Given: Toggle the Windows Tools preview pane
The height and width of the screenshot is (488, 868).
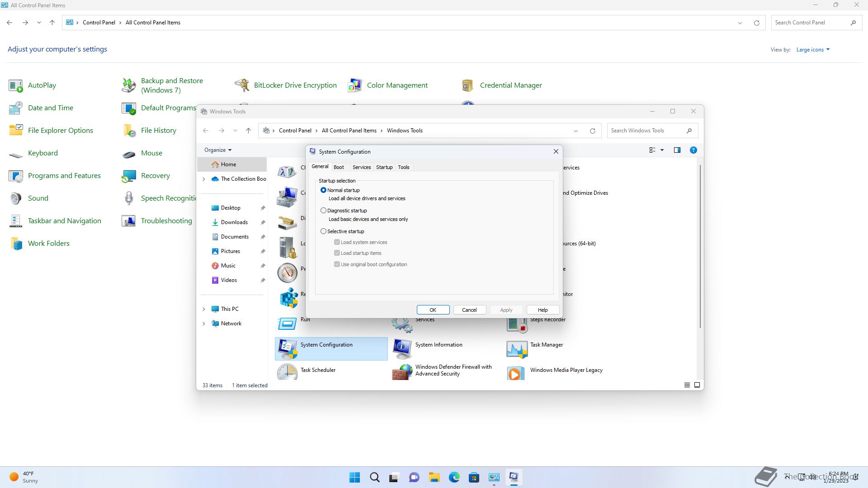Looking at the screenshot, I should tap(677, 150).
